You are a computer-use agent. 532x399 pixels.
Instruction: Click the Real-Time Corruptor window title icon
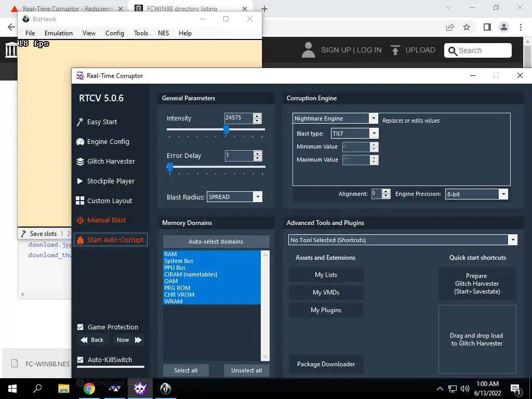(x=80, y=76)
